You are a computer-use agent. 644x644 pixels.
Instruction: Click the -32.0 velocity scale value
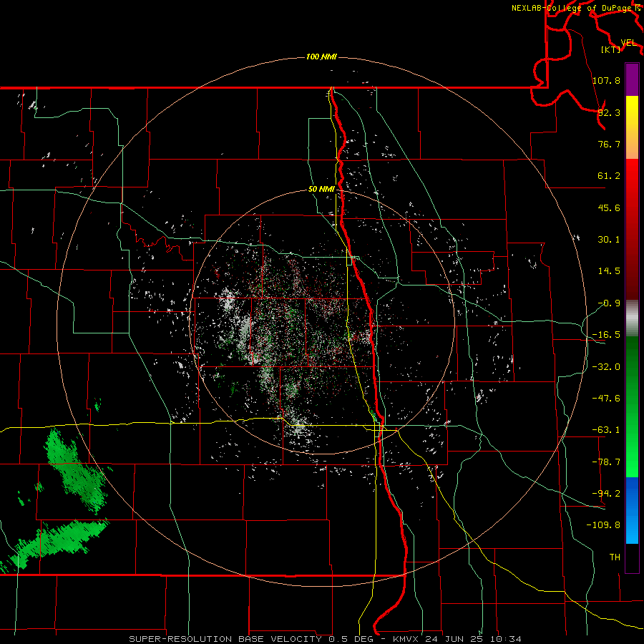(x=606, y=367)
